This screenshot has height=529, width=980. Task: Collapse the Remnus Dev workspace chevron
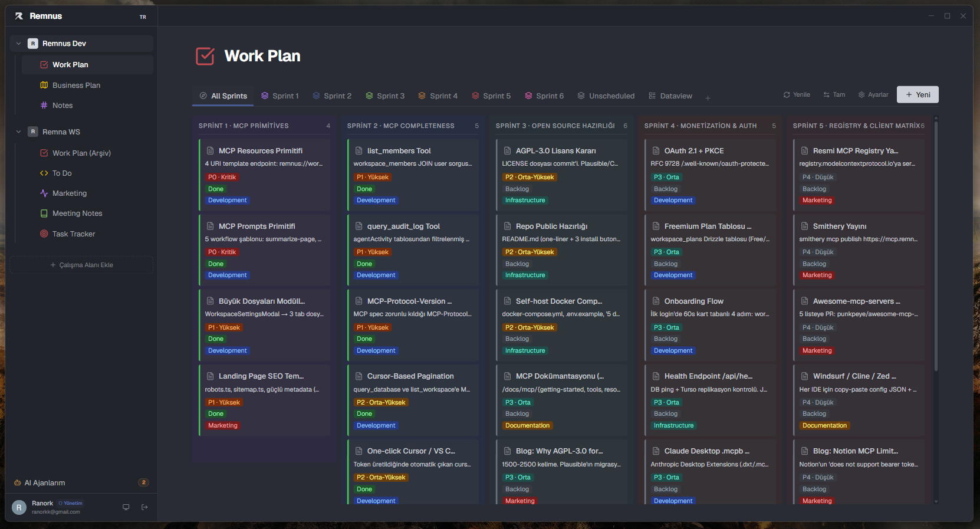[x=18, y=44]
